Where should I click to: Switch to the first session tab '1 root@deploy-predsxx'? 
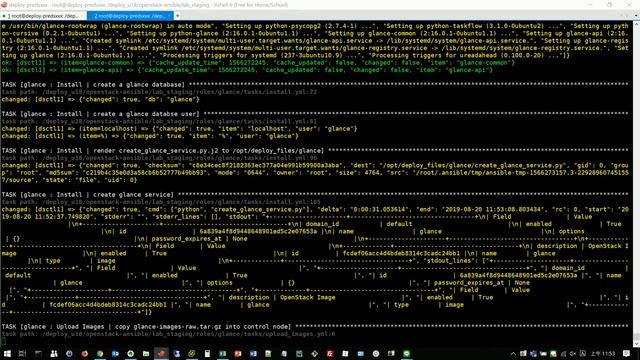point(43,16)
